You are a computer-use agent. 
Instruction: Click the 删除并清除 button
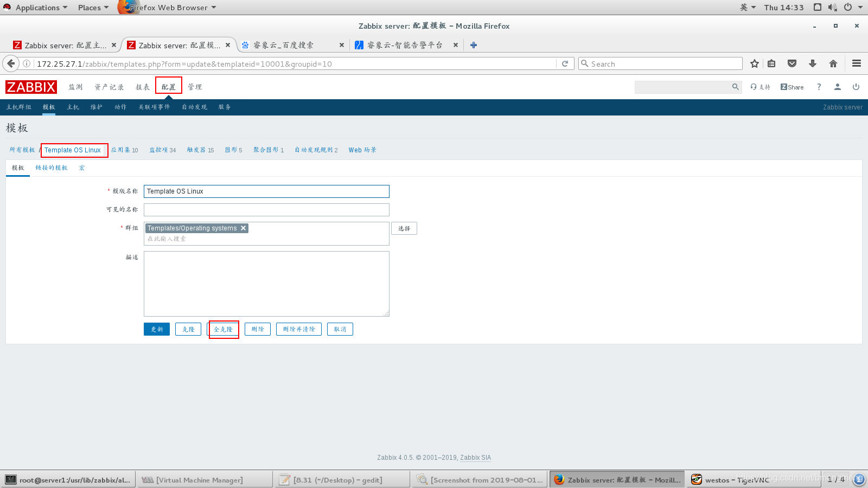click(x=299, y=329)
